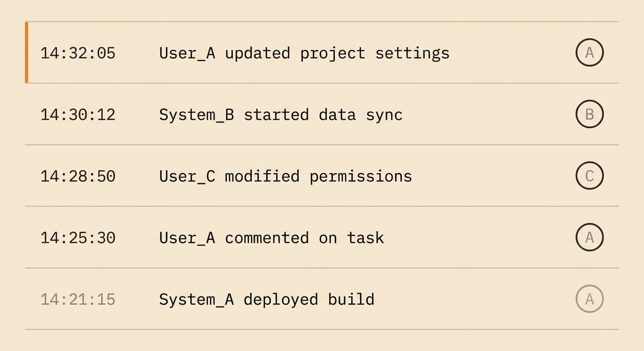
Task: Select the faded timestamp 14:21:15
Action: click(78, 300)
